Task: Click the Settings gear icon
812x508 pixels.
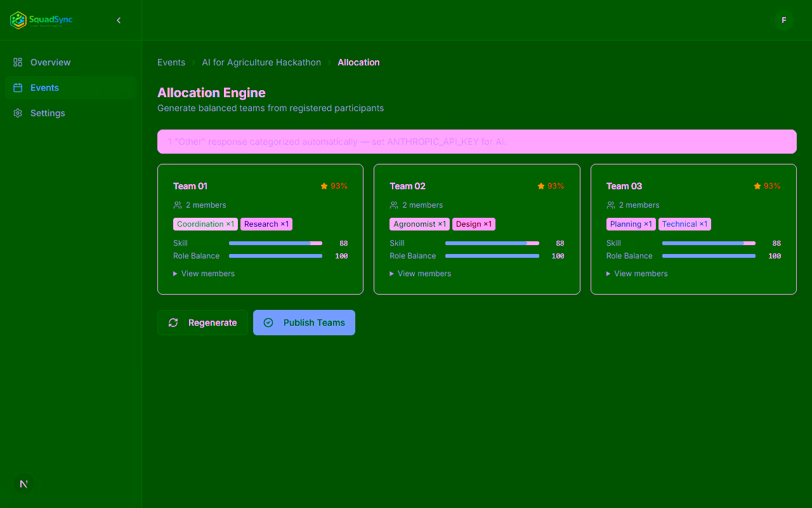Action: (18, 113)
